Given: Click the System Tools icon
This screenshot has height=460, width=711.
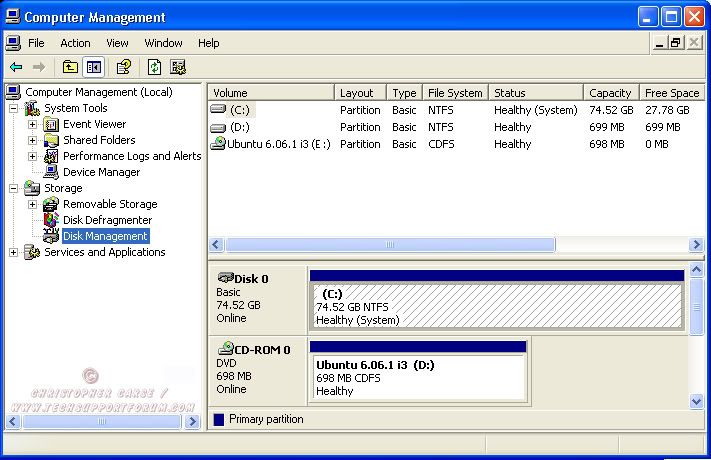Looking at the screenshot, I should [x=32, y=108].
